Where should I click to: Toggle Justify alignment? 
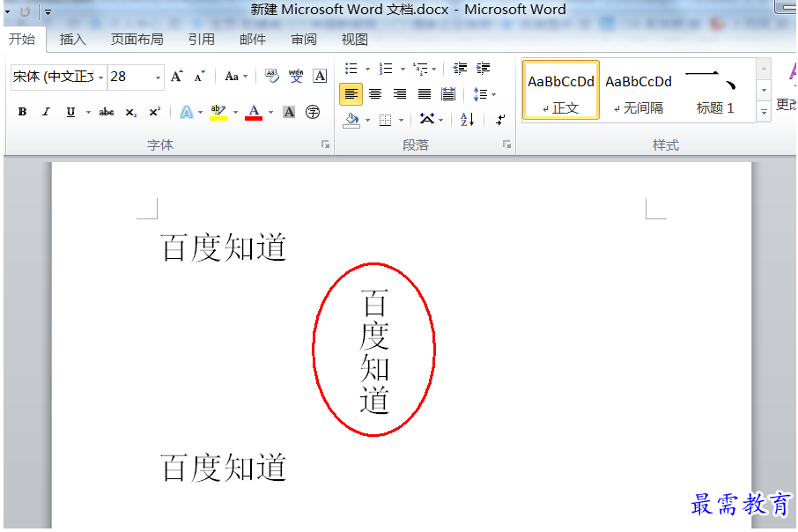pyautogui.click(x=424, y=94)
